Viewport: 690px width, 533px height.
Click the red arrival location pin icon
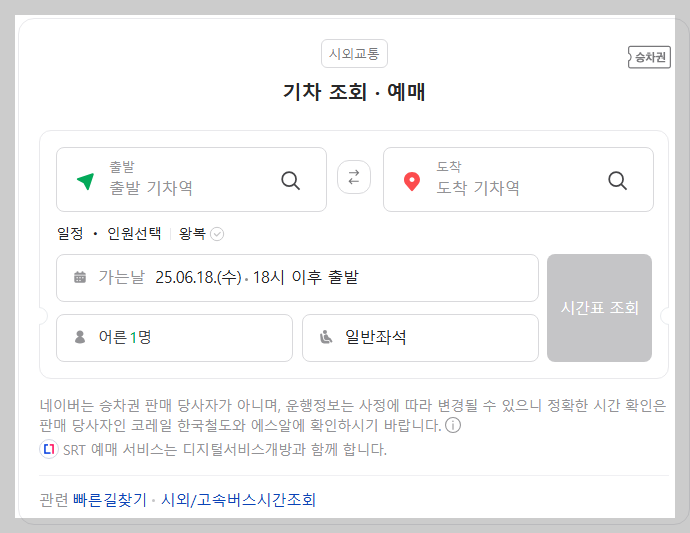click(412, 181)
